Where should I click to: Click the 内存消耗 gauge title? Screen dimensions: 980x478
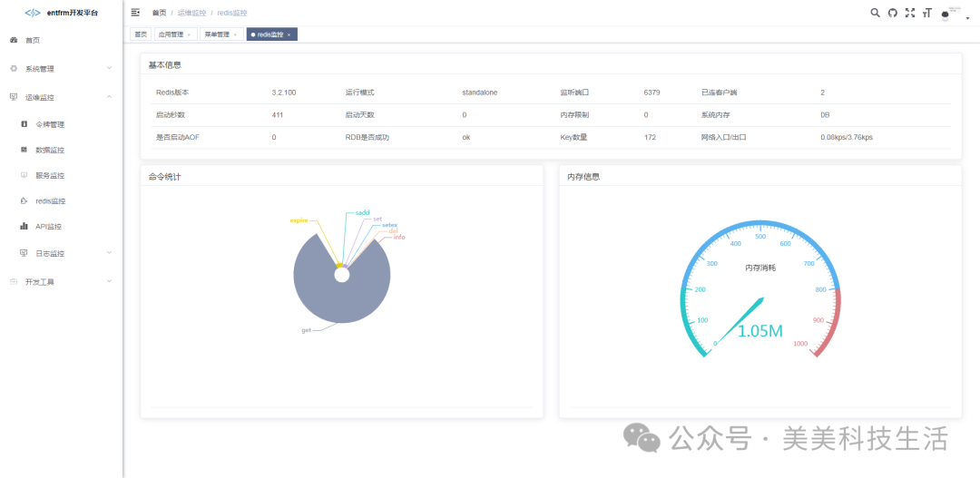pyautogui.click(x=760, y=268)
